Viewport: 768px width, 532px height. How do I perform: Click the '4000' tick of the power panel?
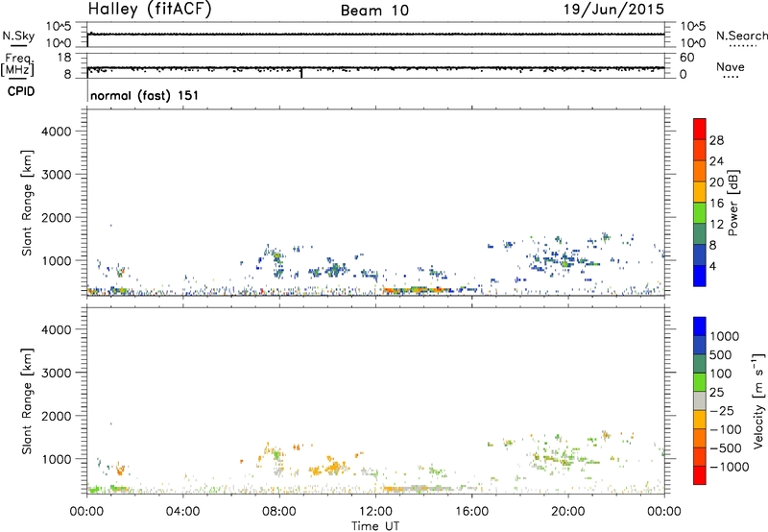56,132
